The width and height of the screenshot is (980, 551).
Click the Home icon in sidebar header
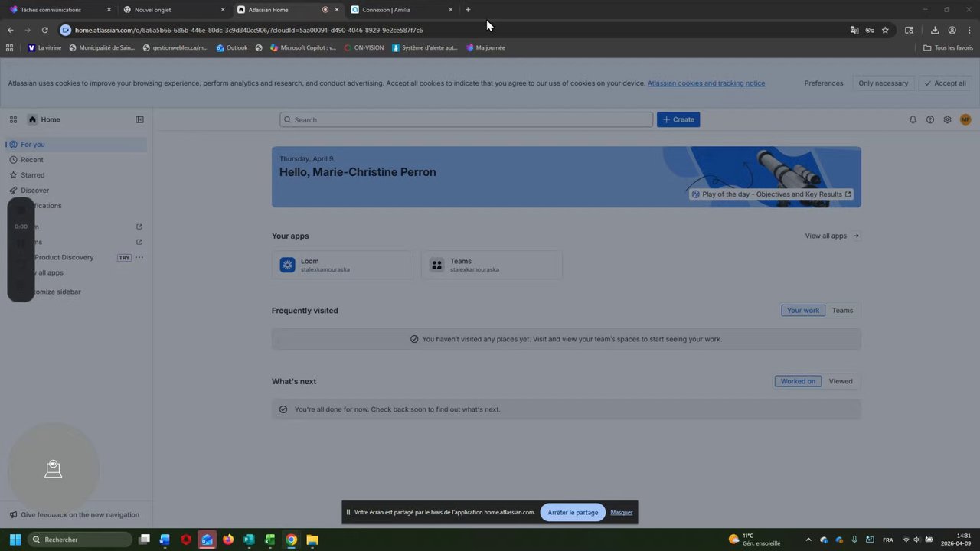[x=32, y=119]
